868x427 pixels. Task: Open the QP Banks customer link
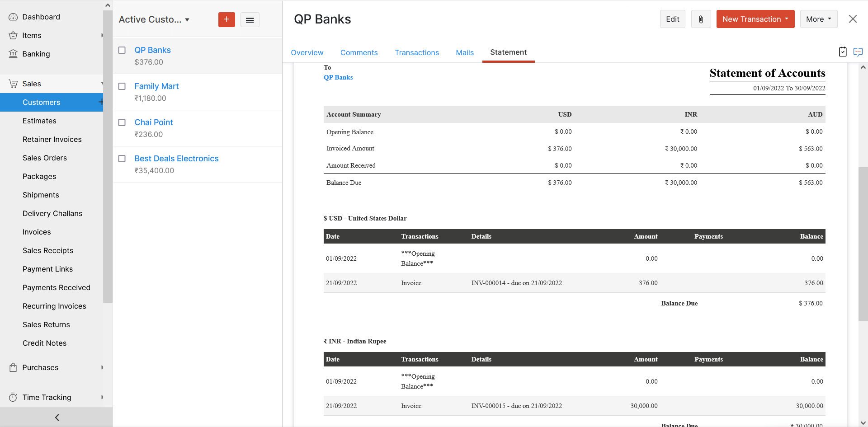point(152,50)
